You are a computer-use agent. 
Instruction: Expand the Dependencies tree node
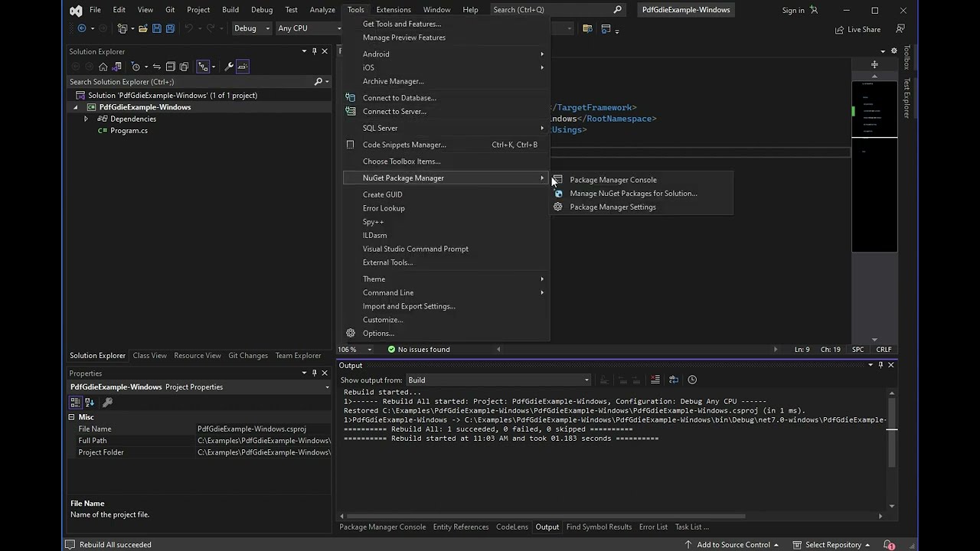(x=86, y=119)
